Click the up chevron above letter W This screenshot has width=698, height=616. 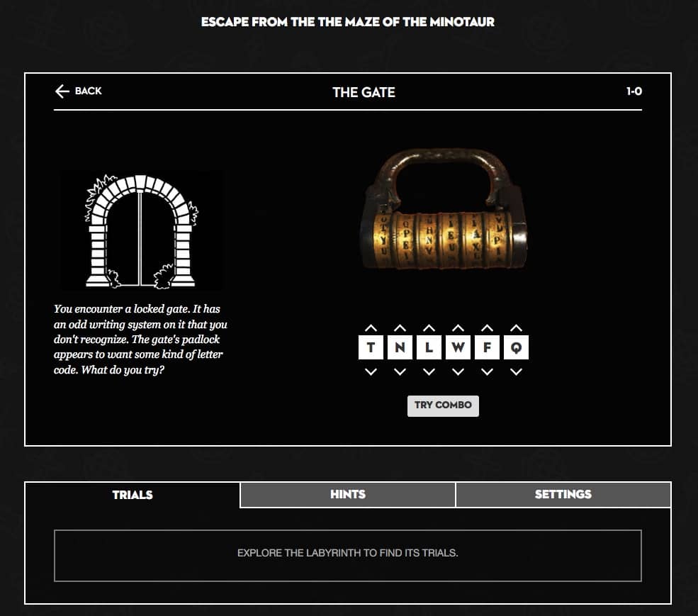tap(458, 327)
